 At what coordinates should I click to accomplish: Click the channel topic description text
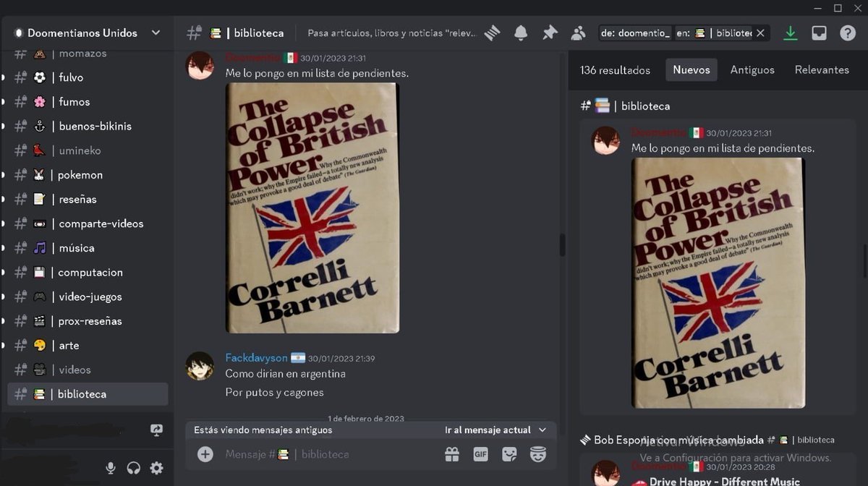(392, 33)
